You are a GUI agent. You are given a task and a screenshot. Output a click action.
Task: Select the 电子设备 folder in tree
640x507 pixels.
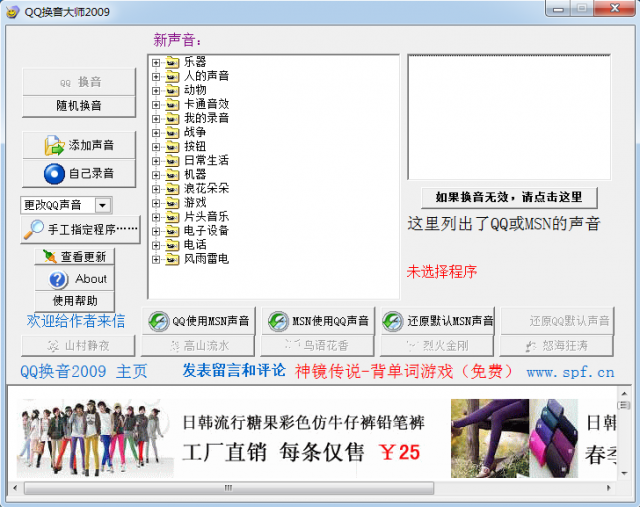click(x=204, y=230)
